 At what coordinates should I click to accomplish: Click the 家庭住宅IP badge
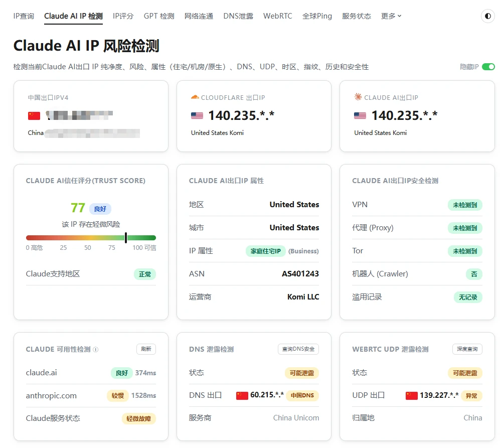pos(266,251)
